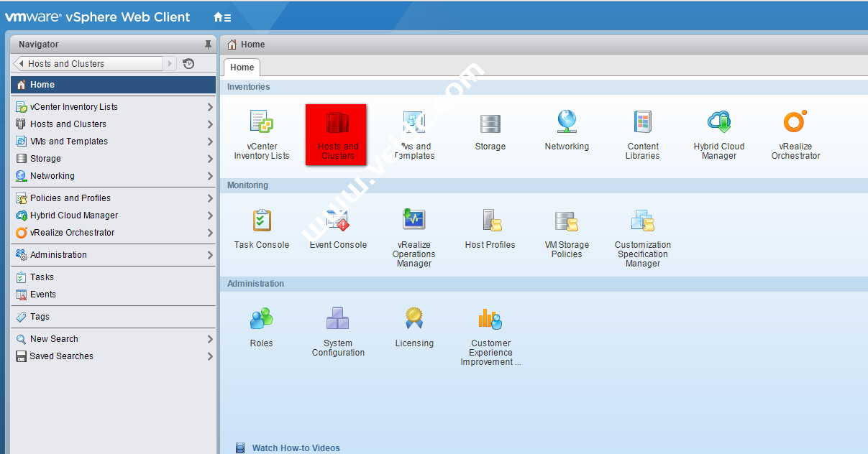Open Host Profiles icon in Monitoring
The image size is (868, 454).
point(490,221)
